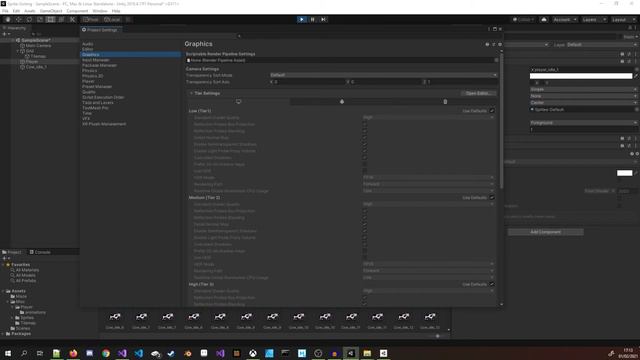Image resolution: width=640 pixels, height=360 pixels.
Task: Toggle Use Defaults for High (Tier 3)
Action: [492, 284]
